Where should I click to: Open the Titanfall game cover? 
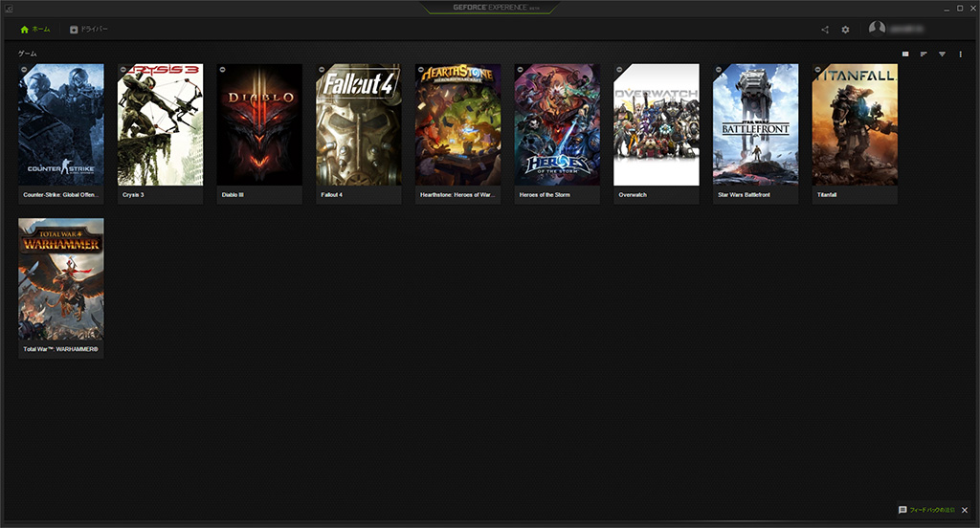pos(855,124)
